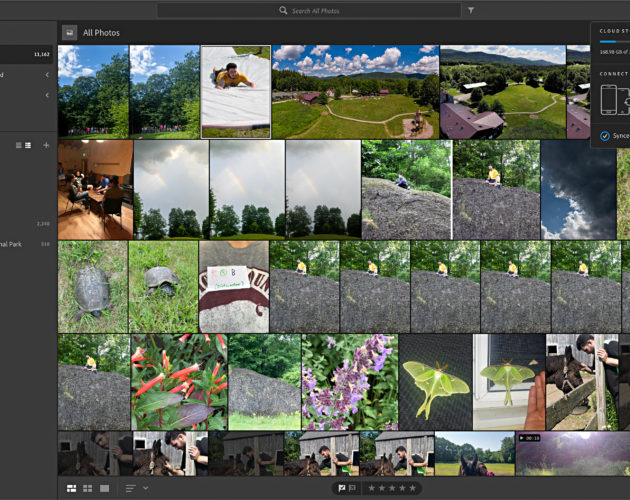Click the sort order lines icon

tap(131, 488)
